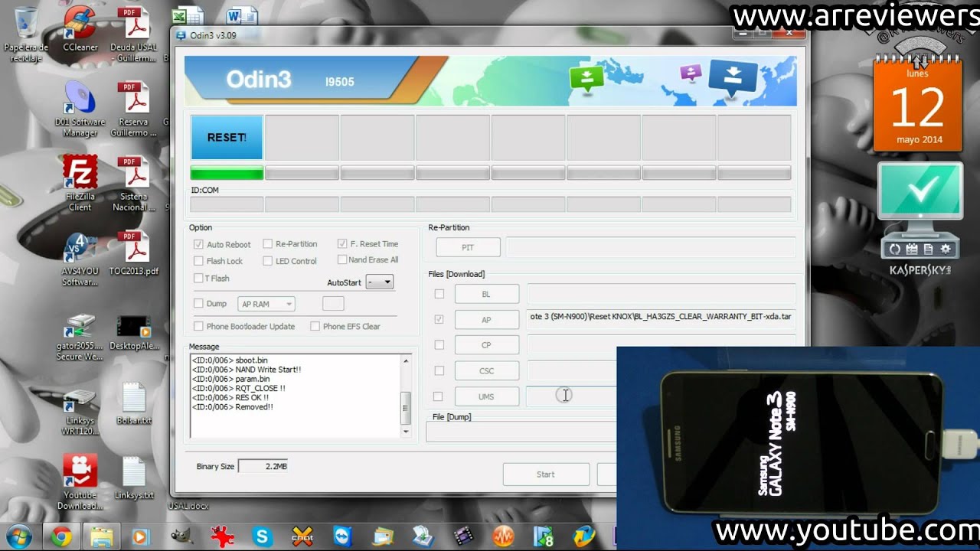
Task: Click the UMS file button
Action: click(x=487, y=396)
